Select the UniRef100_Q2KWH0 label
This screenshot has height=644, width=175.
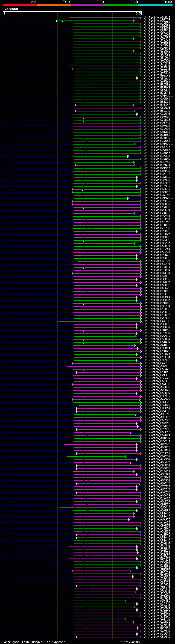point(157,60)
